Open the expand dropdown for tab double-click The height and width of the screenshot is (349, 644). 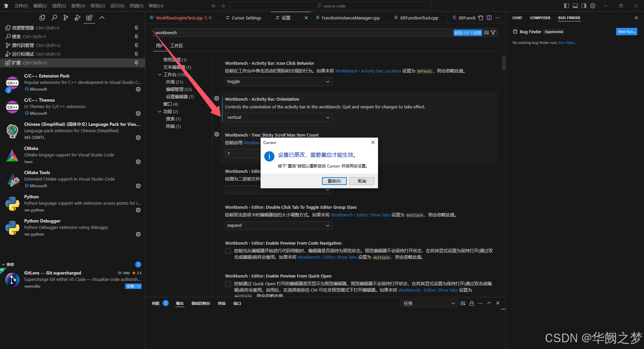[278, 226]
